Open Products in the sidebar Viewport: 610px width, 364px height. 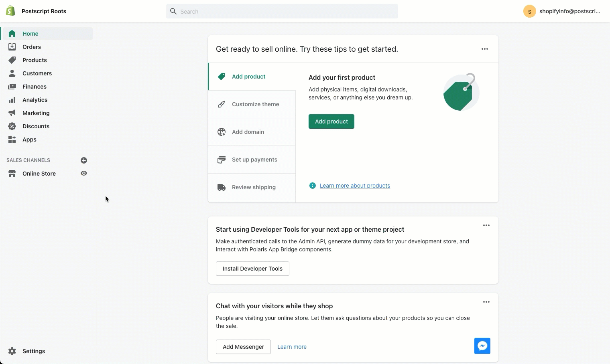pyautogui.click(x=48, y=60)
